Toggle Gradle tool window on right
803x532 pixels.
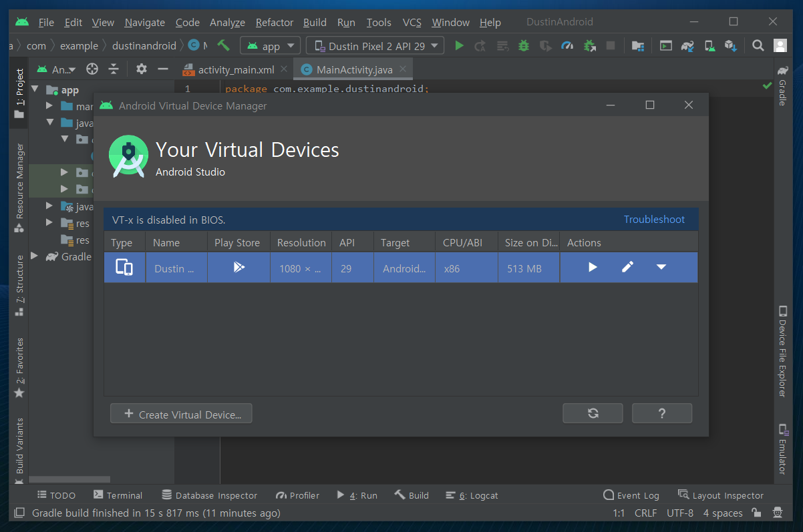coord(783,85)
